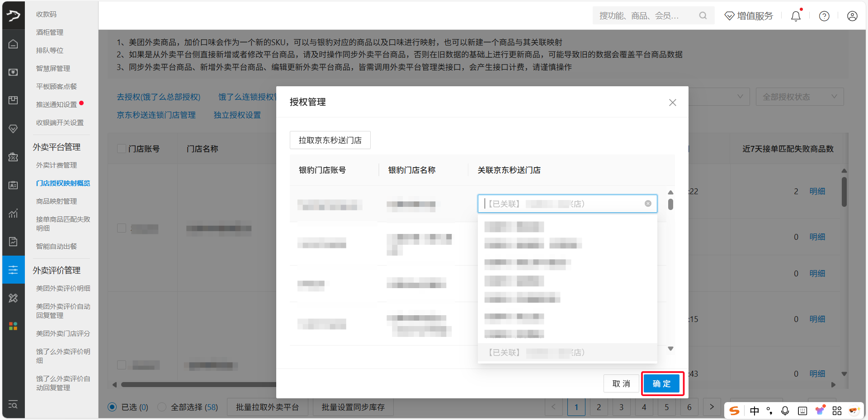Open 美团外卖门店评分 menu item
The image size is (868, 420).
coord(63,333)
